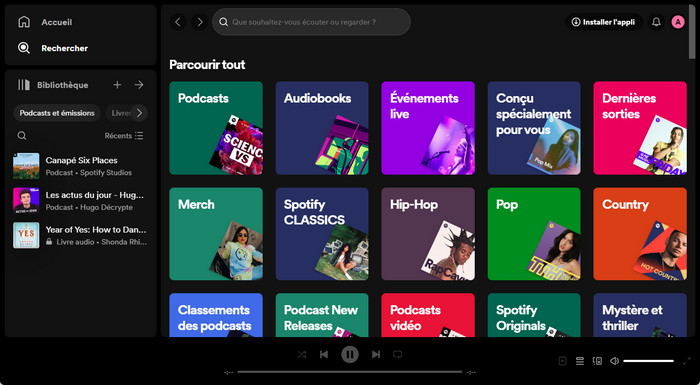Open Récents sort order dropdown
The image size is (700, 385).
124,136
